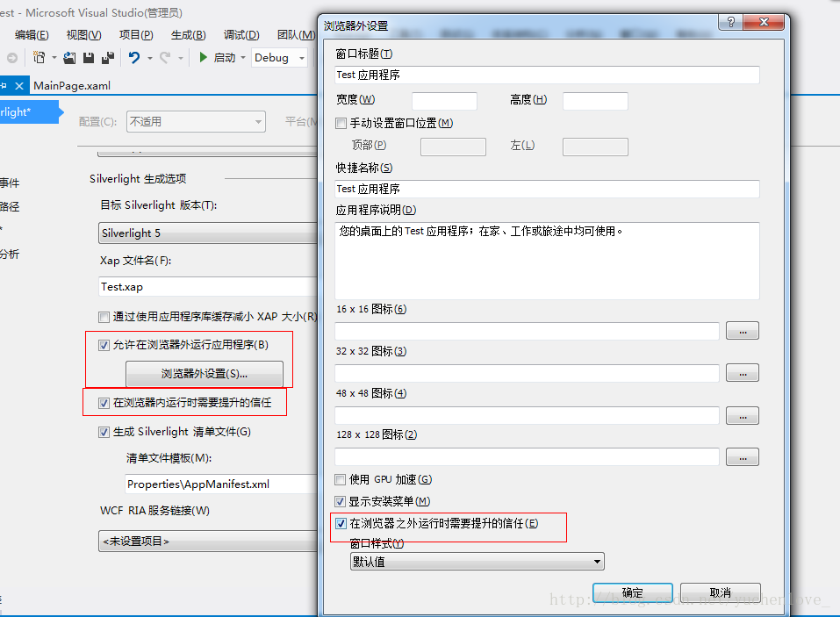Open the 配置(C) 不适用 dropdown

tap(196, 122)
